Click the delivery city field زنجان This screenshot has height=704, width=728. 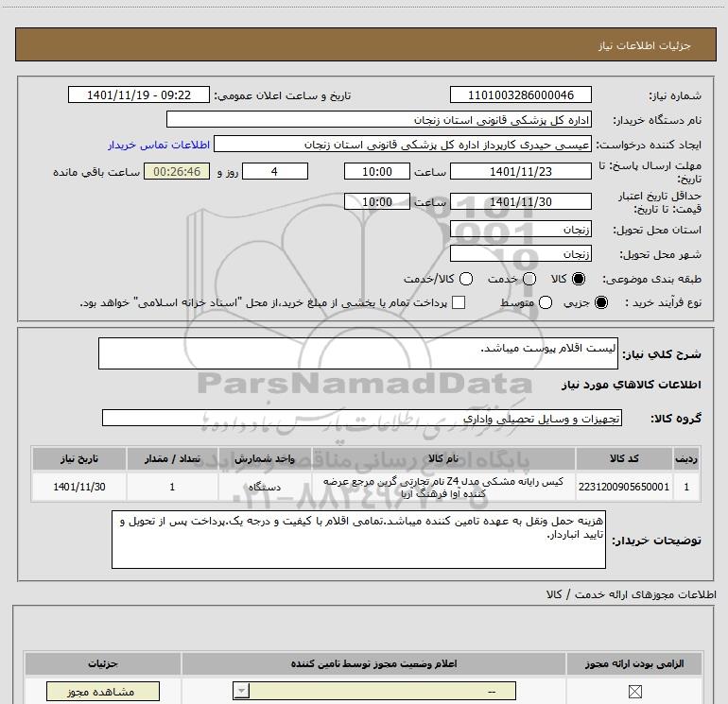pyautogui.click(x=520, y=253)
